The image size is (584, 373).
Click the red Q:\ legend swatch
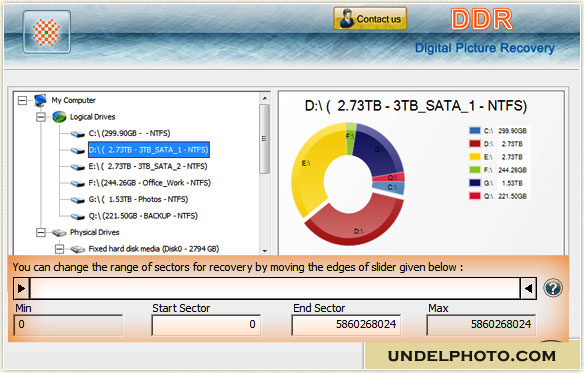coord(474,196)
